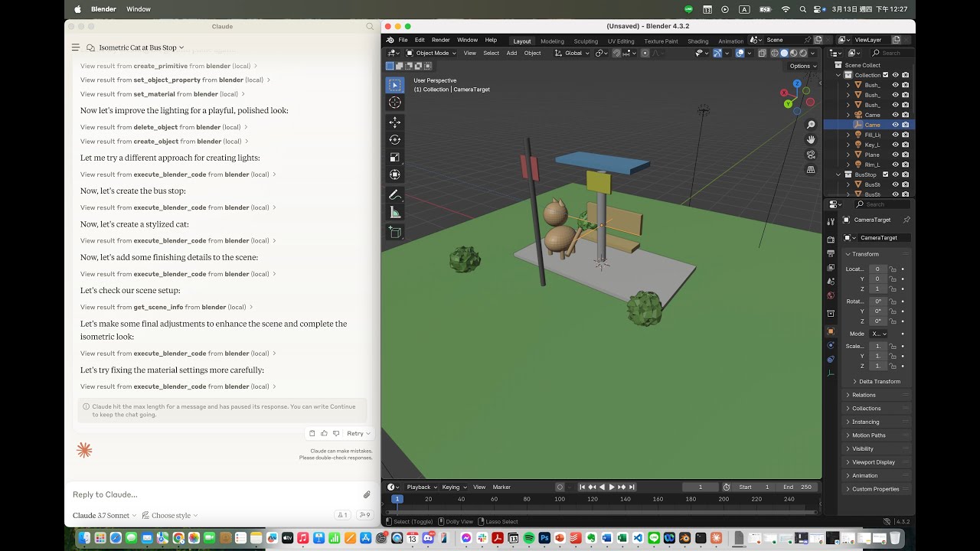
Task: Open the Object Mode dropdown
Action: pos(431,53)
